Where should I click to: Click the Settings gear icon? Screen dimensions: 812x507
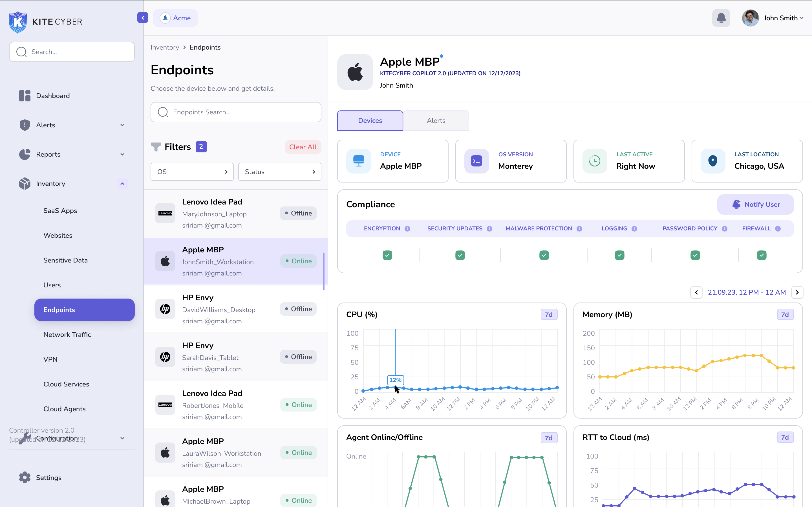coord(25,477)
